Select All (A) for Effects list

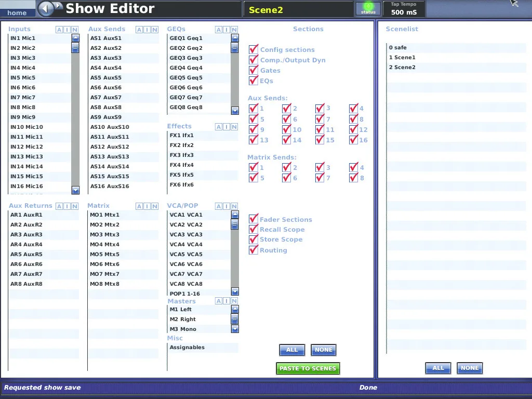coord(219,127)
